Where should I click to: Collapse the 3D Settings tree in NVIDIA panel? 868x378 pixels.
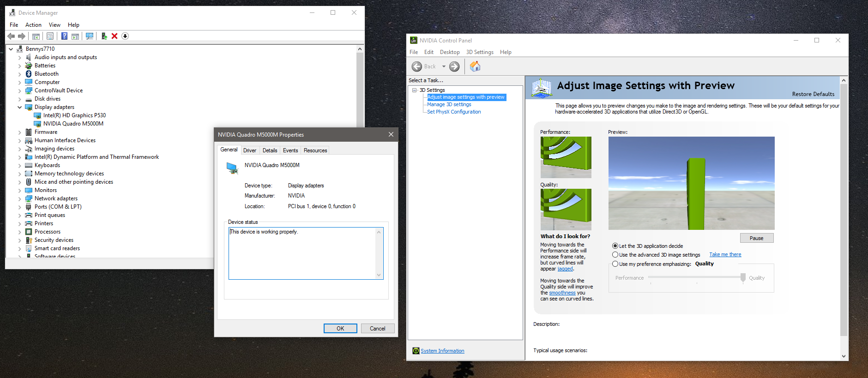[415, 90]
